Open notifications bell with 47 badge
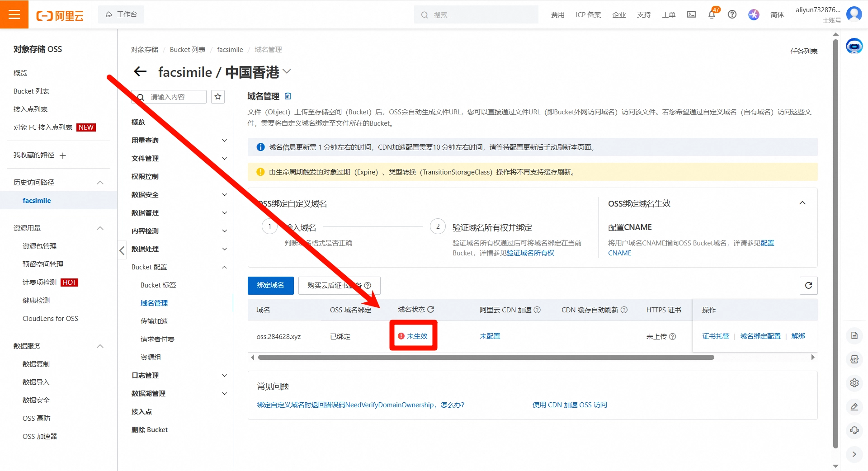 (712, 14)
